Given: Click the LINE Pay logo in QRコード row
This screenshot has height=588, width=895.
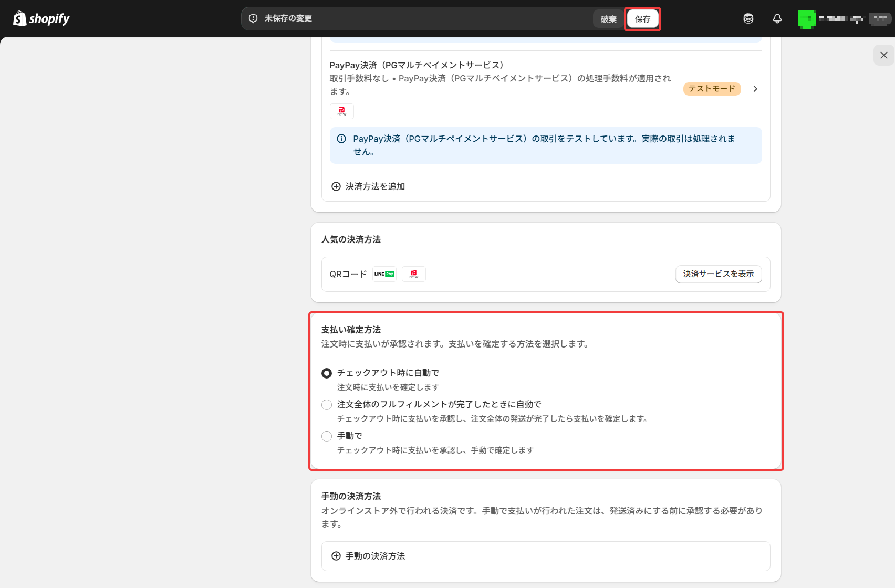Looking at the screenshot, I should tap(384, 274).
